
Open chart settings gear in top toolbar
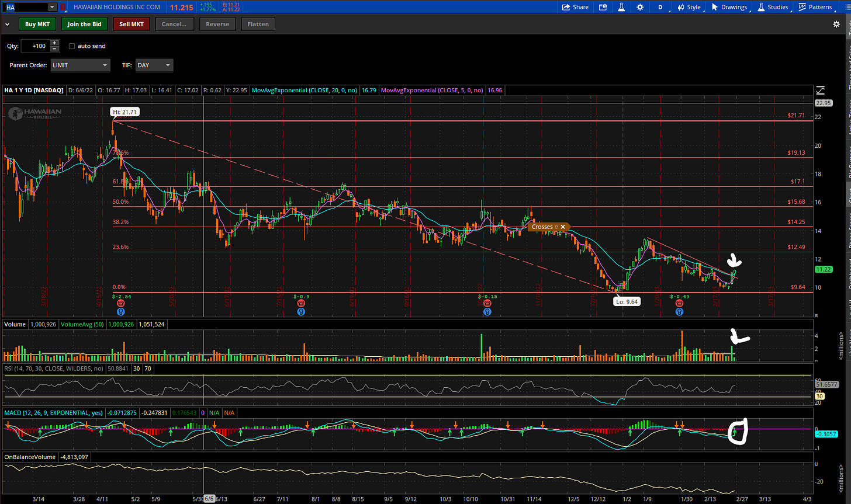click(x=640, y=7)
